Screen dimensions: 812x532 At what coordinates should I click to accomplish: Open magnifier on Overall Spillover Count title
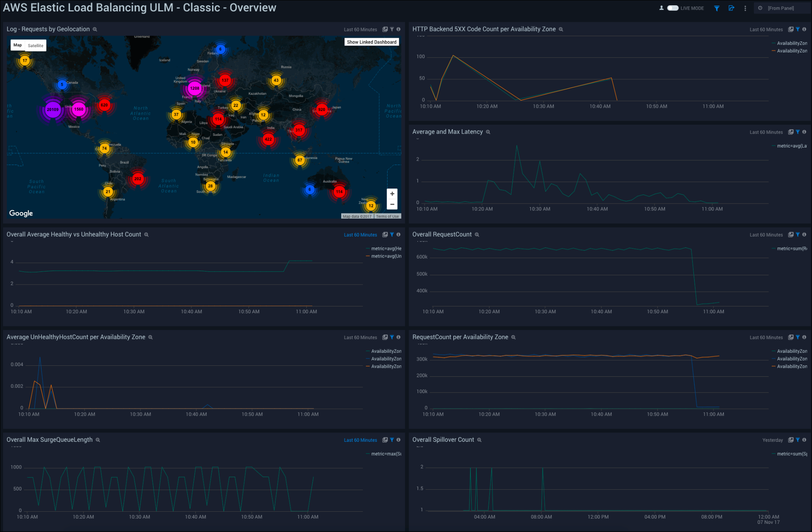[x=479, y=440]
